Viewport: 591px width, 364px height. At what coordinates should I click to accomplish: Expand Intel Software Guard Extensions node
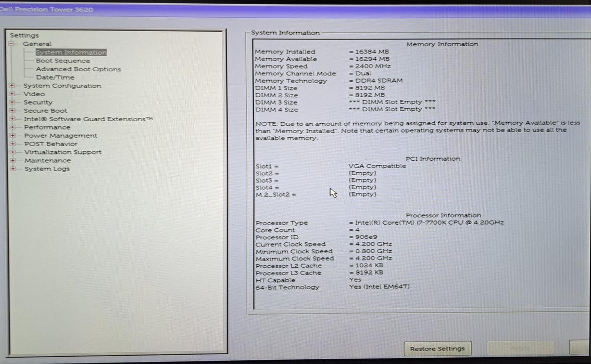(x=12, y=119)
